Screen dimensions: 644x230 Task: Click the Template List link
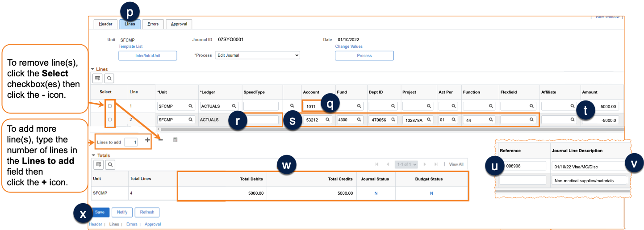coord(130,46)
